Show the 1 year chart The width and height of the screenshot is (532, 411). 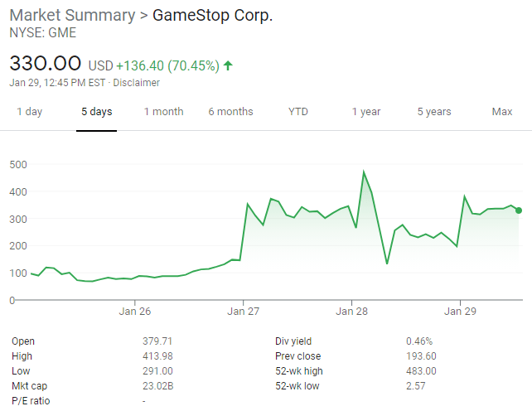[365, 112]
